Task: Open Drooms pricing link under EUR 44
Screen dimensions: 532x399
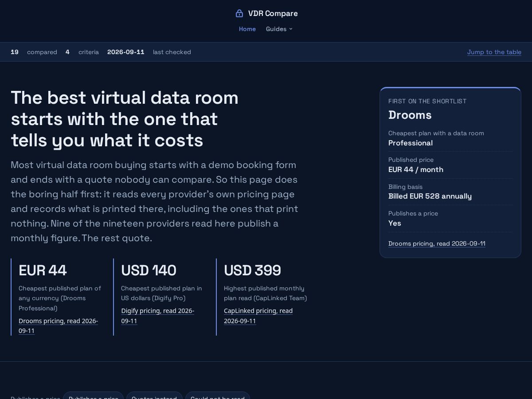Action: [x=58, y=325]
